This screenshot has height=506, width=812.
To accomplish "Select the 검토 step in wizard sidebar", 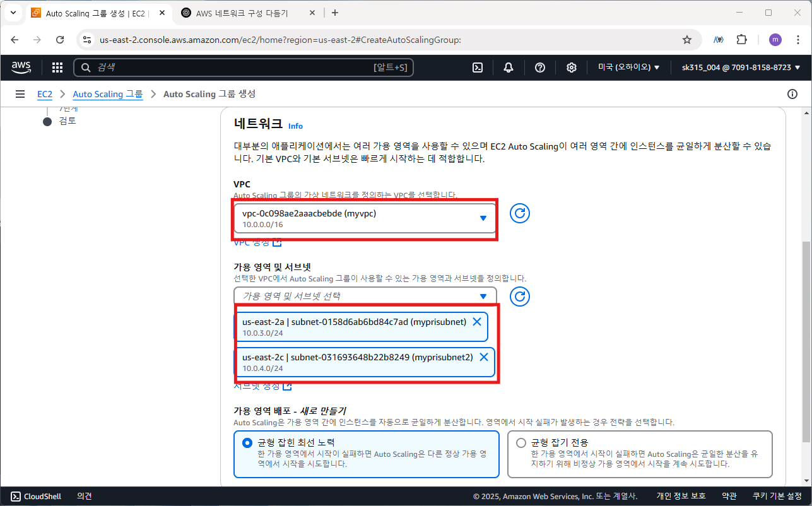I will pyautogui.click(x=68, y=121).
